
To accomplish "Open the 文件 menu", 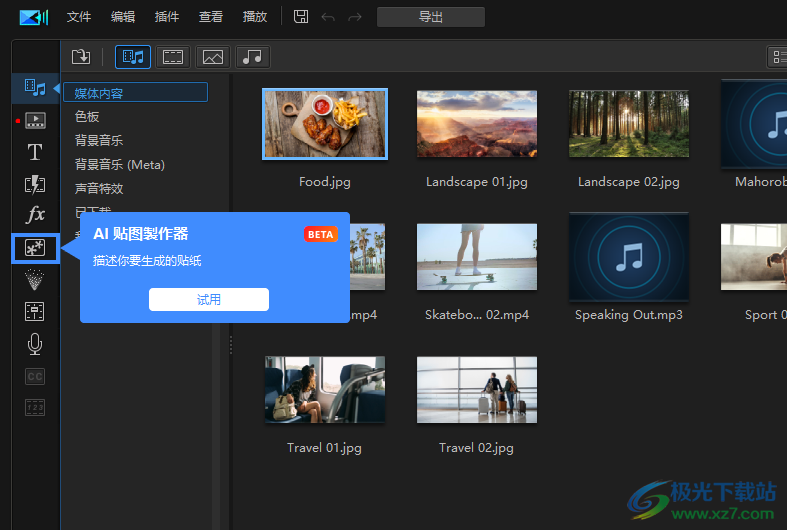I will [79, 17].
